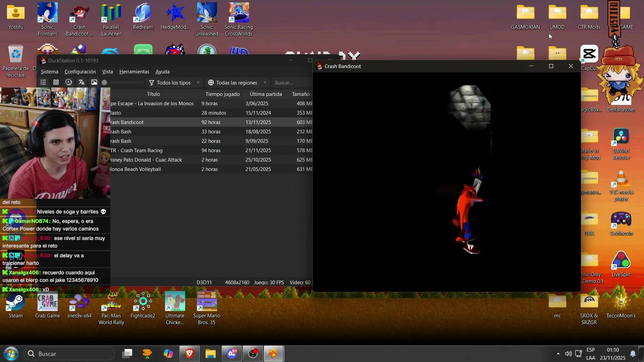Open the Ultimate Chicken Horse shortcut

tap(175, 309)
